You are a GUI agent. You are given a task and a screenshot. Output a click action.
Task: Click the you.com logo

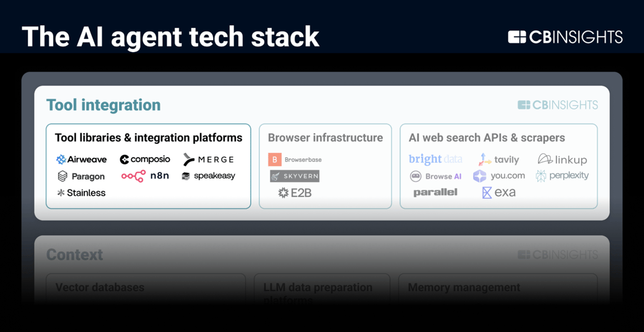tap(498, 176)
